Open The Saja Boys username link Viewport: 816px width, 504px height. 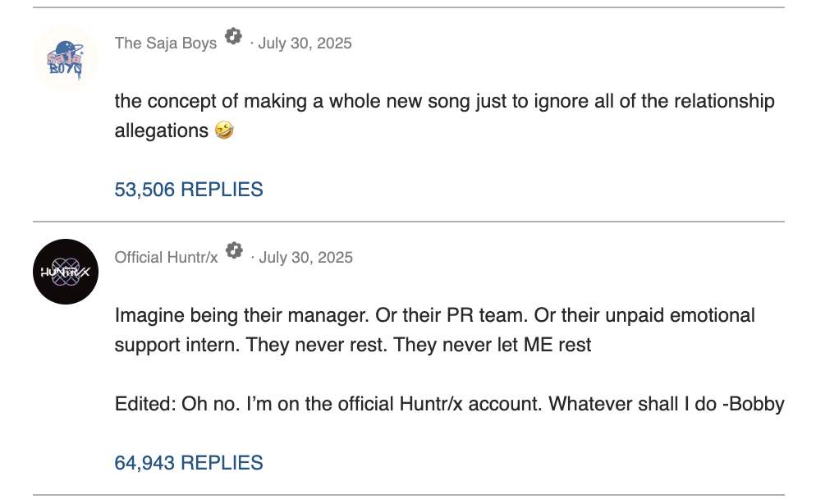click(166, 44)
